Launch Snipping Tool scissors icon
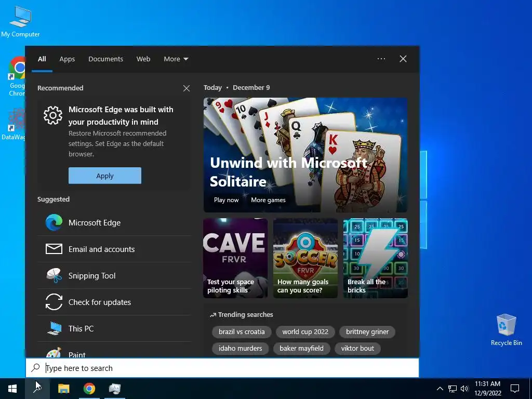This screenshot has height=399, width=532. tap(54, 275)
